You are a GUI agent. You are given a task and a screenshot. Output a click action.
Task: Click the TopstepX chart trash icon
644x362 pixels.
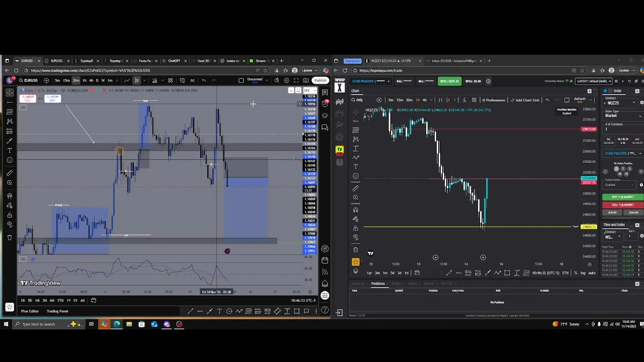356,249
